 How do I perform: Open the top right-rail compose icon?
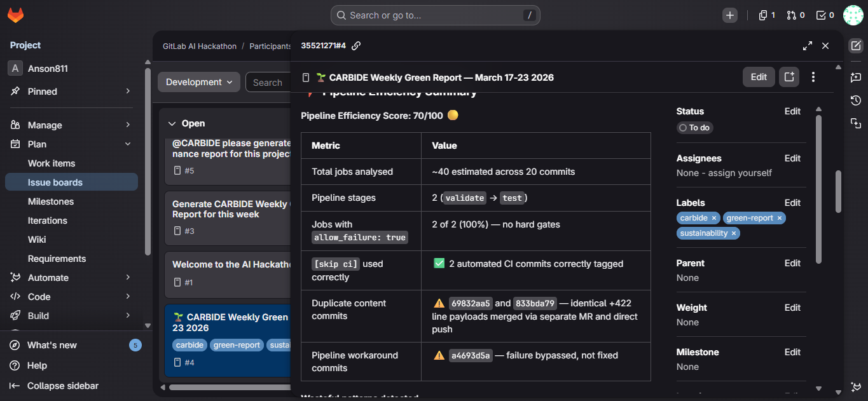click(x=856, y=46)
